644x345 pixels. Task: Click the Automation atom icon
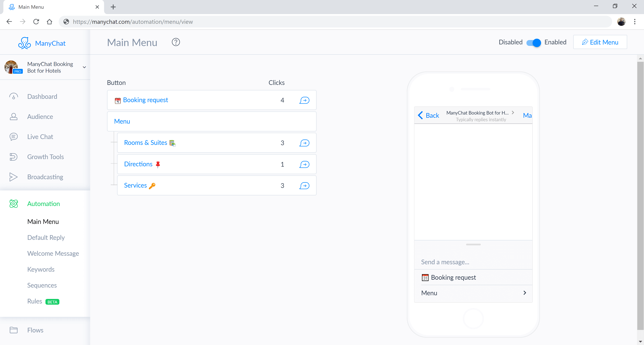click(13, 204)
